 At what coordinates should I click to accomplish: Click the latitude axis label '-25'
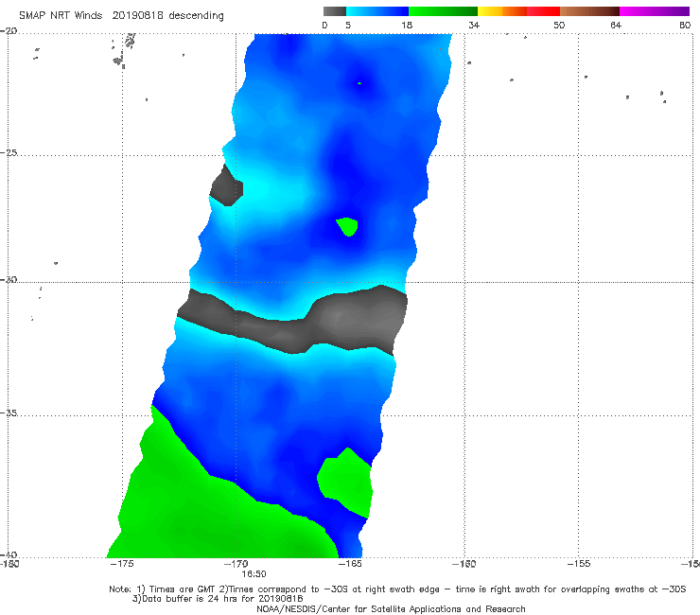9,152
